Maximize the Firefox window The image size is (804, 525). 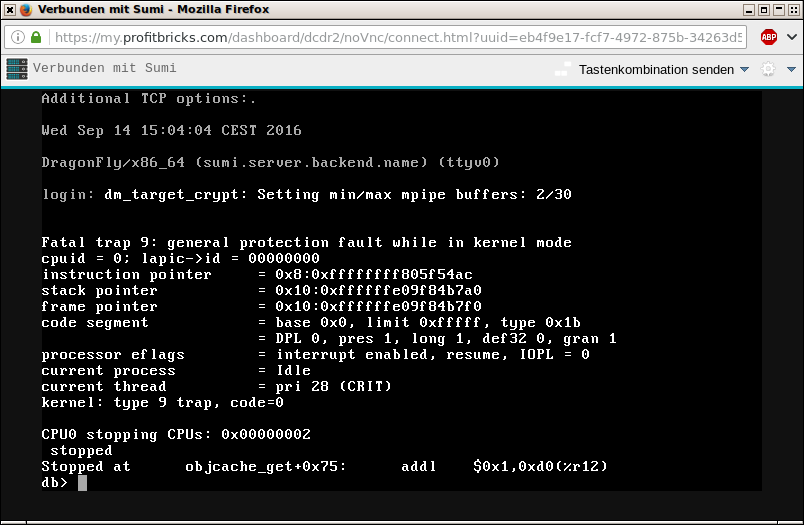tap(775, 9)
